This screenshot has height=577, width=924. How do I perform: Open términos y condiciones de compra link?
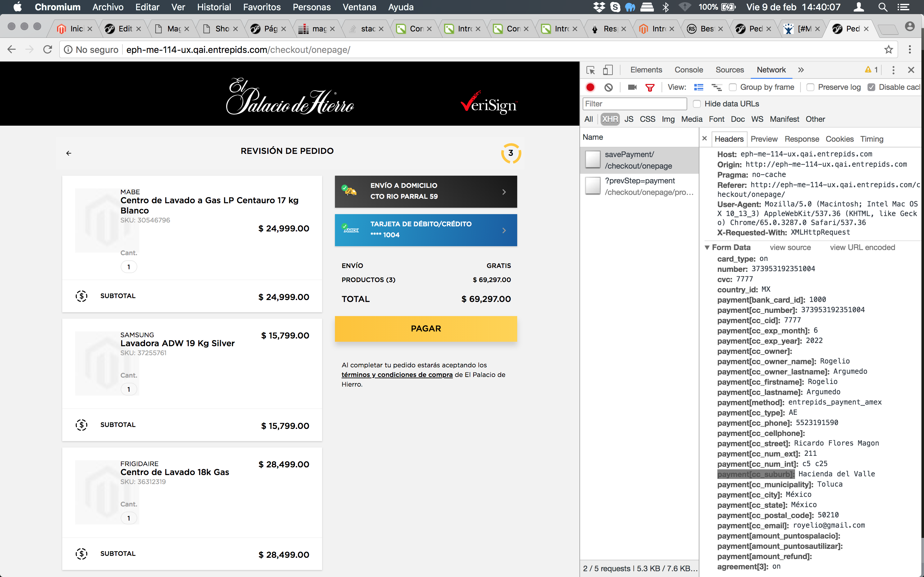click(x=397, y=375)
